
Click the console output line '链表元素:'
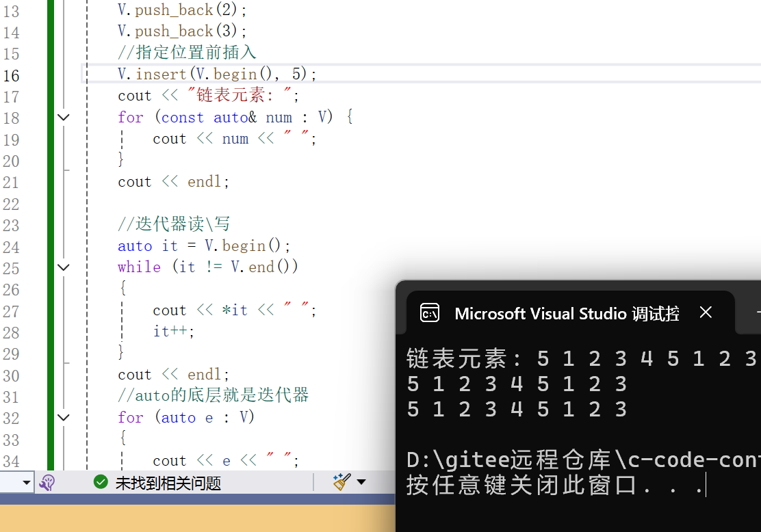581,359
